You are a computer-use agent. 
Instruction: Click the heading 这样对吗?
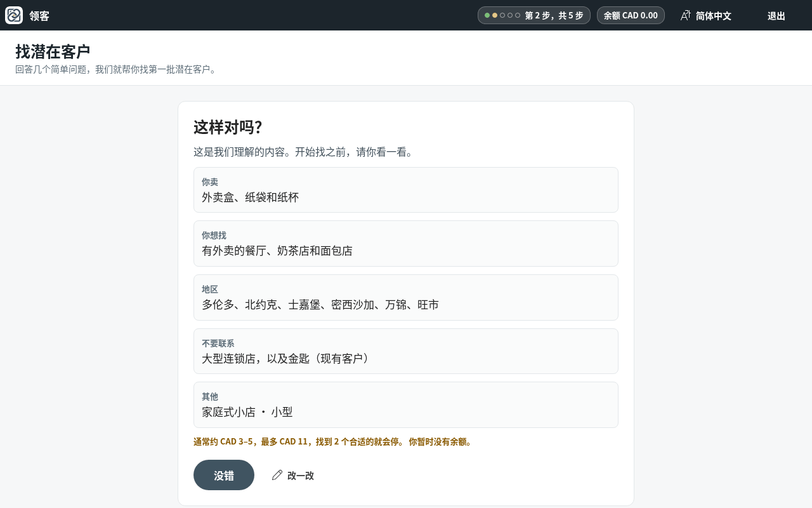[228, 127]
